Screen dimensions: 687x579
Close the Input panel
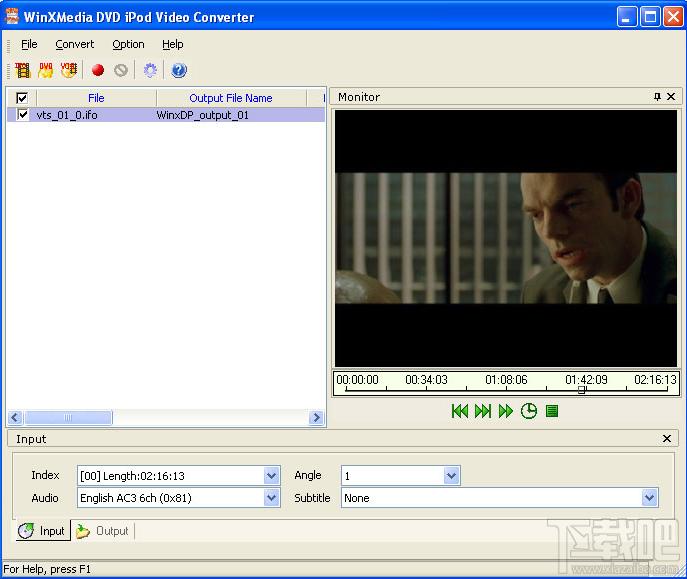pos(667,438)
